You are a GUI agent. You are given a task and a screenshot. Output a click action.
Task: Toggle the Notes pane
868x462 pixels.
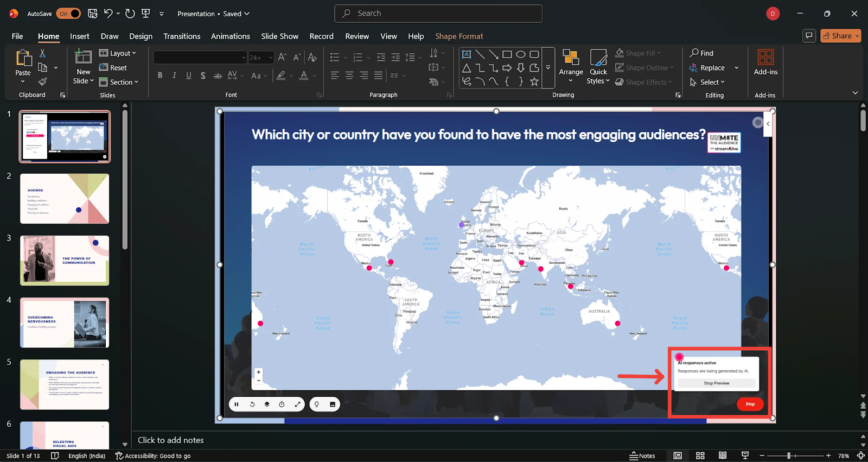click(642, 455)
